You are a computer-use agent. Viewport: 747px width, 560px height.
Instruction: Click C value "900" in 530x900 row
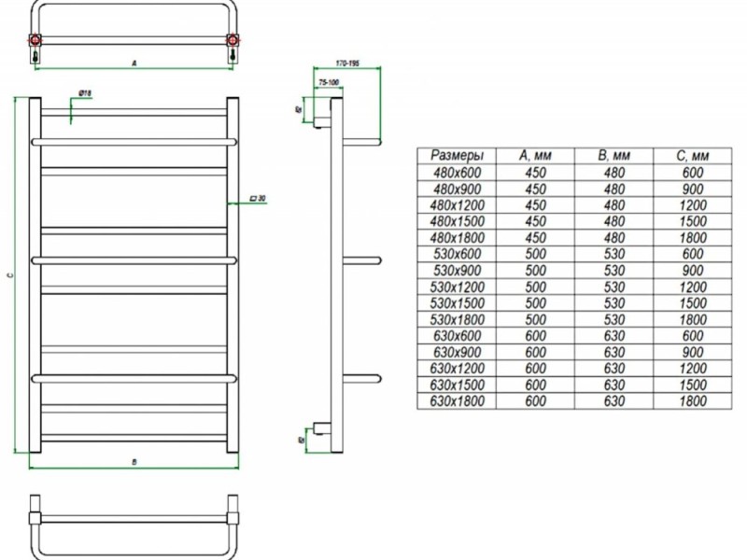point(692,271)
